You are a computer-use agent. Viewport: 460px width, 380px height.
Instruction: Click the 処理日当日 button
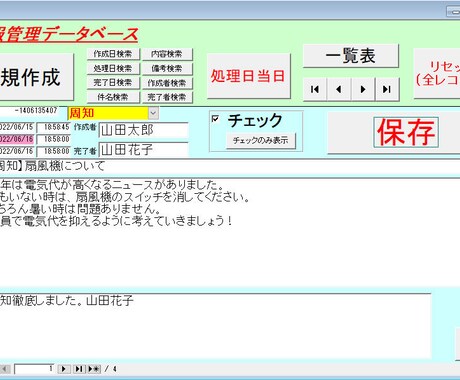248,76
